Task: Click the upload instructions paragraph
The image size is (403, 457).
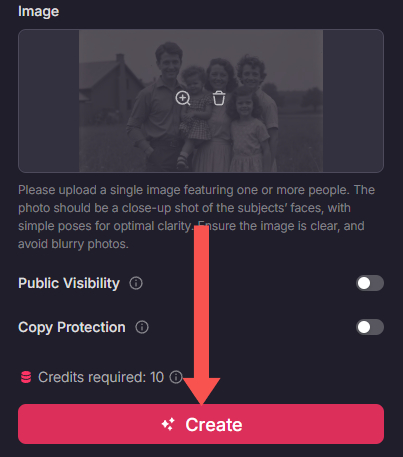Action: click(197, 217)
